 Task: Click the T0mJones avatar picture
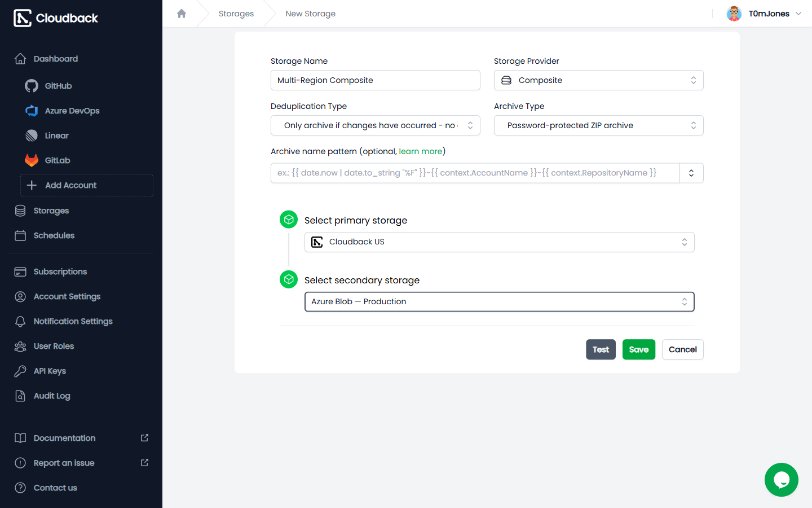[734, 14]
